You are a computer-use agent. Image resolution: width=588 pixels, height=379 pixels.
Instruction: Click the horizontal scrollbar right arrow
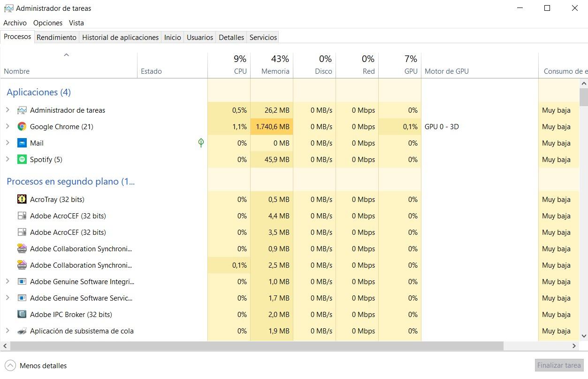pos(574,346)
